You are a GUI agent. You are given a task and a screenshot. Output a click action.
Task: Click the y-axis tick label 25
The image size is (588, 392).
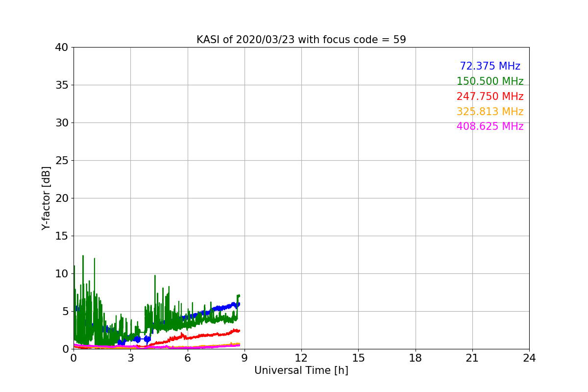point(62,161)
